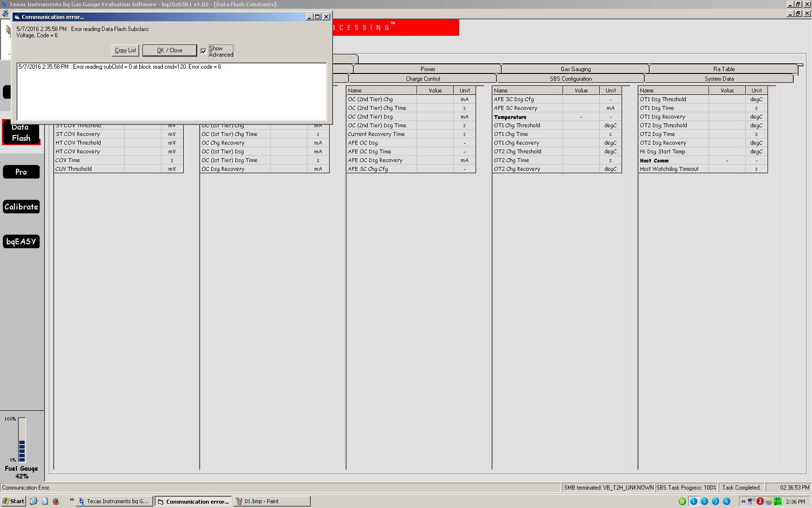Click the Fuel Gauge 42% level bar
Image resolution: width=812 pixels, height=508 pixels.
tap(22, 440)
